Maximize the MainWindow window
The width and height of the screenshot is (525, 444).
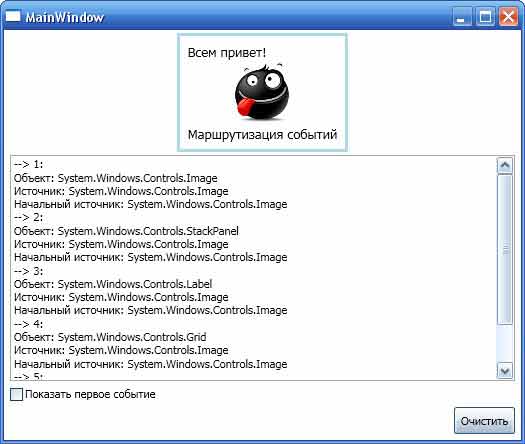coord(485,17)
